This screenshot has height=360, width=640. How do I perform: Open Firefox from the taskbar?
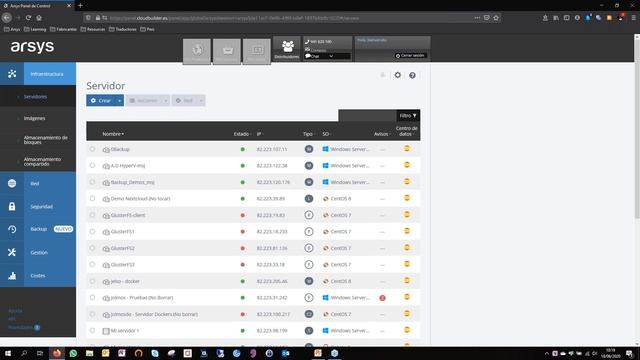[57, 353]
